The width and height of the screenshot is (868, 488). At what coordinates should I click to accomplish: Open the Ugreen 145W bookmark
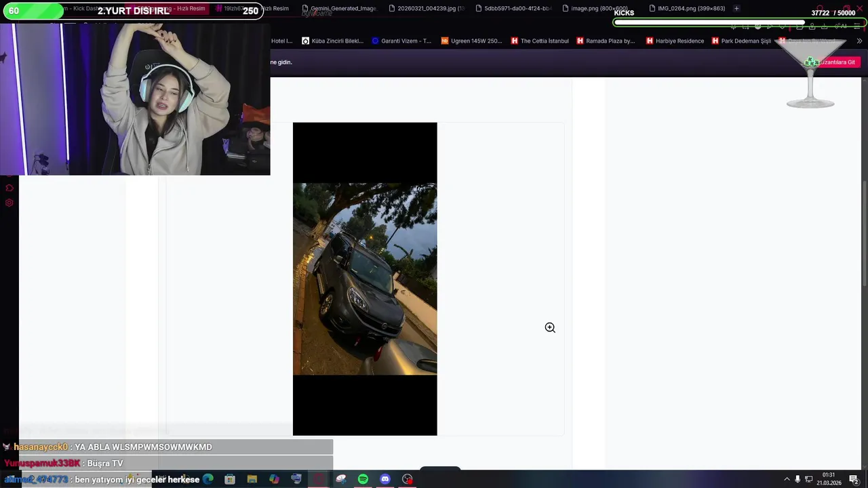point(472,41)
